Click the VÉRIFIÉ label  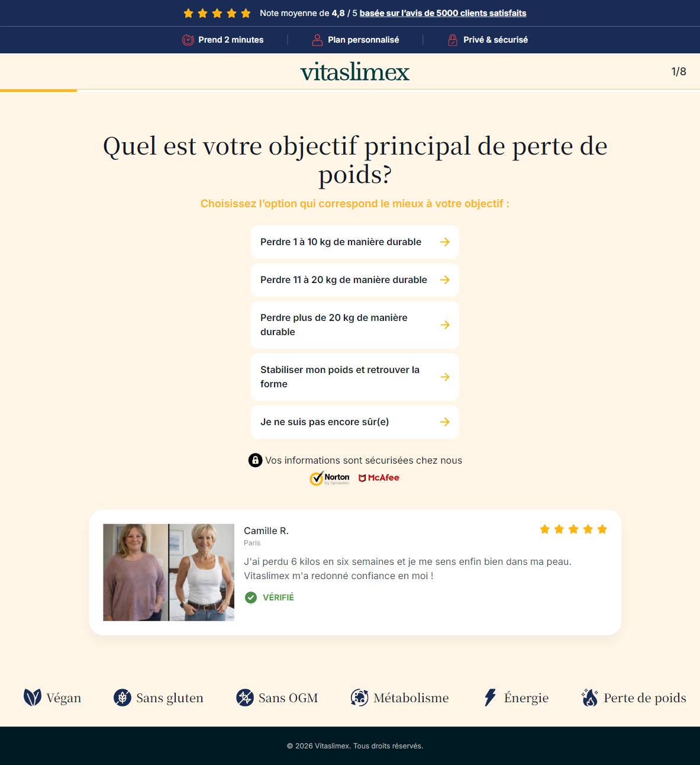pyautogui.click(x=278, y=597)
